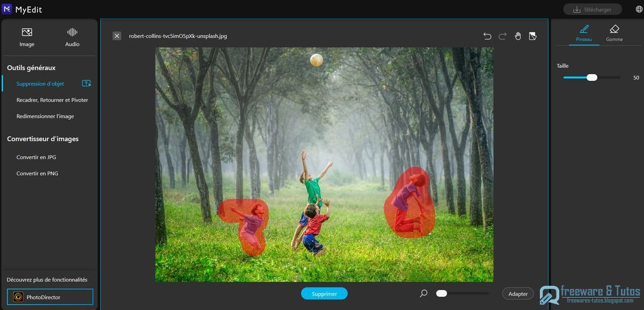Choose Redimensionner l'image
This screenshot has width=644, height=310.
[45, 116]
